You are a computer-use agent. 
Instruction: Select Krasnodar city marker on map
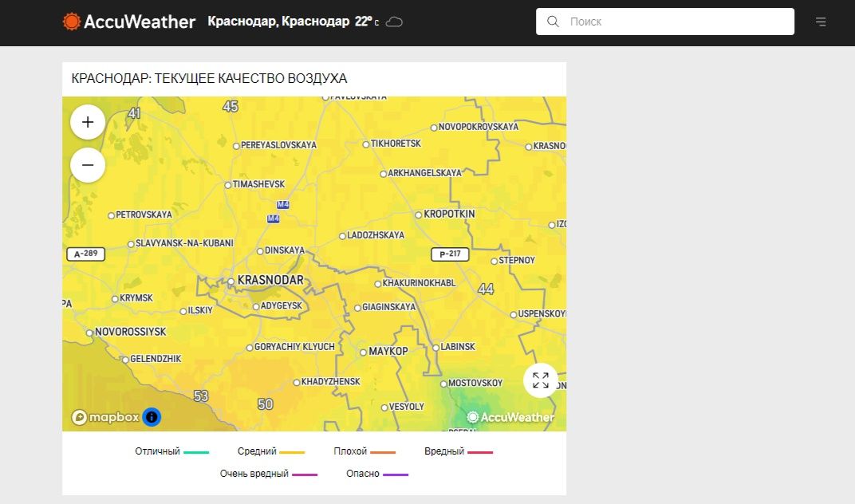click(x=231, y=282)
